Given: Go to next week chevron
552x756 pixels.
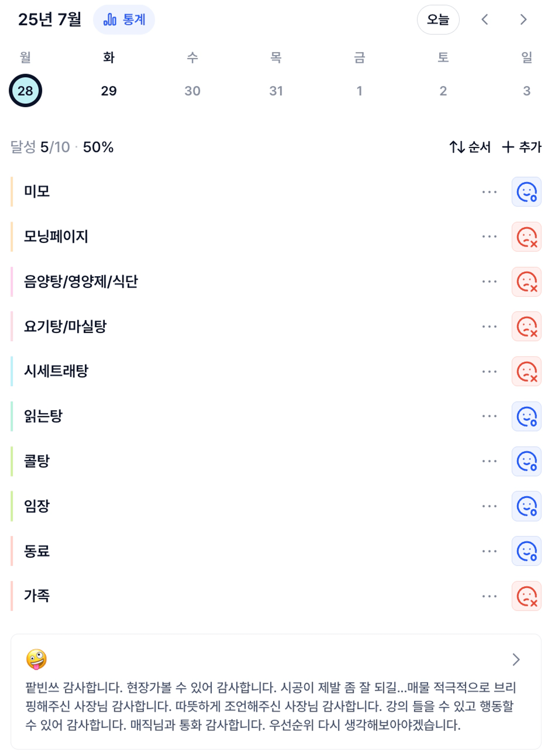Looking at the screenshot, I should pos(523,19).
